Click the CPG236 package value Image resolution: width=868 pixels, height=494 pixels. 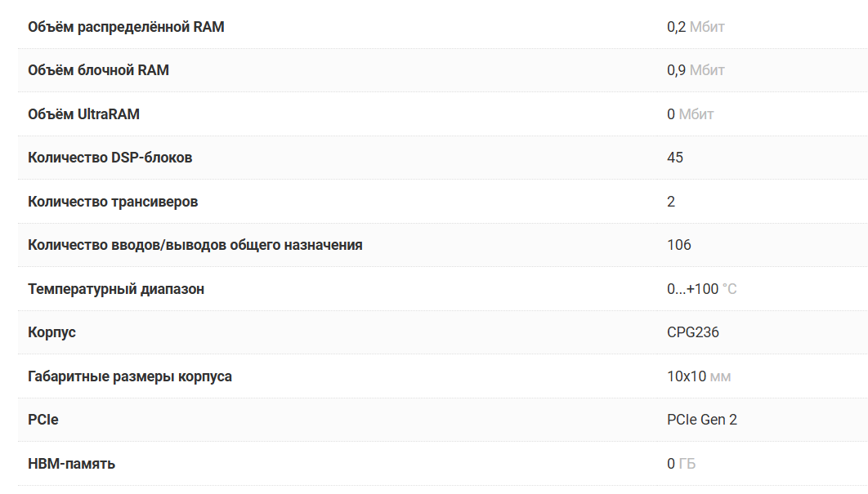[x=693, y=332]
